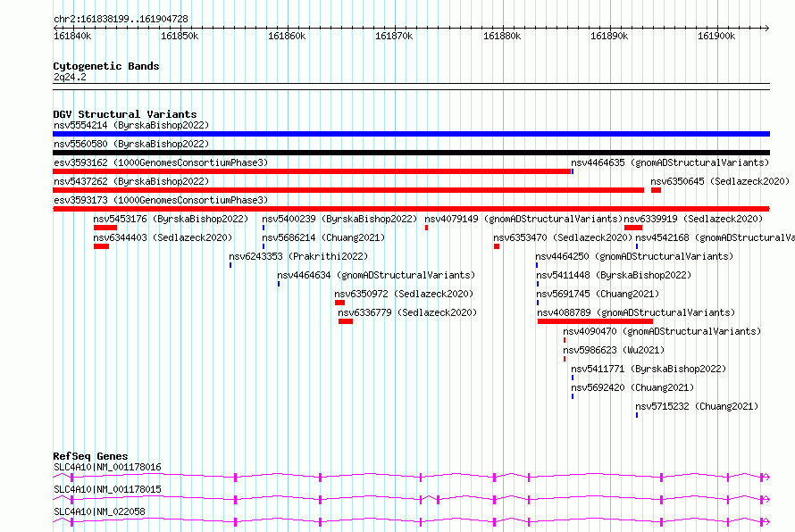The image size is (795, 532).
Task: Click nsv5692420 (Chuang2021) label
Action: tap(632, 387)
